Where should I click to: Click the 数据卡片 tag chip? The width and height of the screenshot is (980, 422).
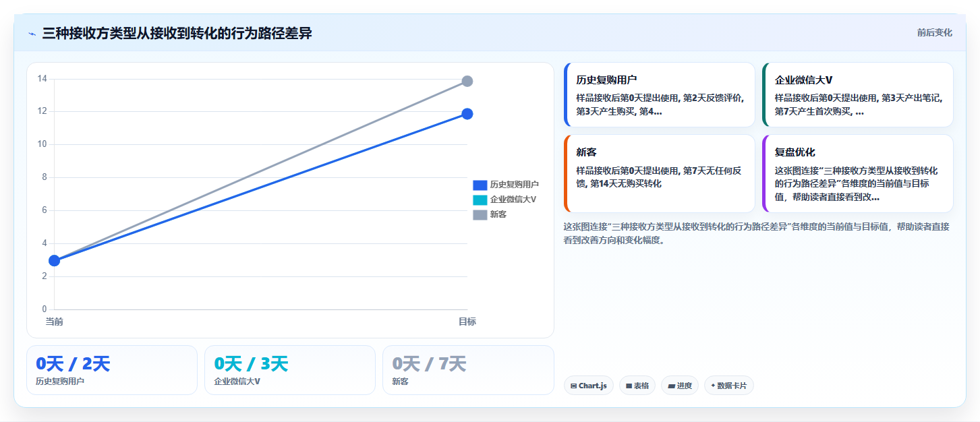(729, 386)
